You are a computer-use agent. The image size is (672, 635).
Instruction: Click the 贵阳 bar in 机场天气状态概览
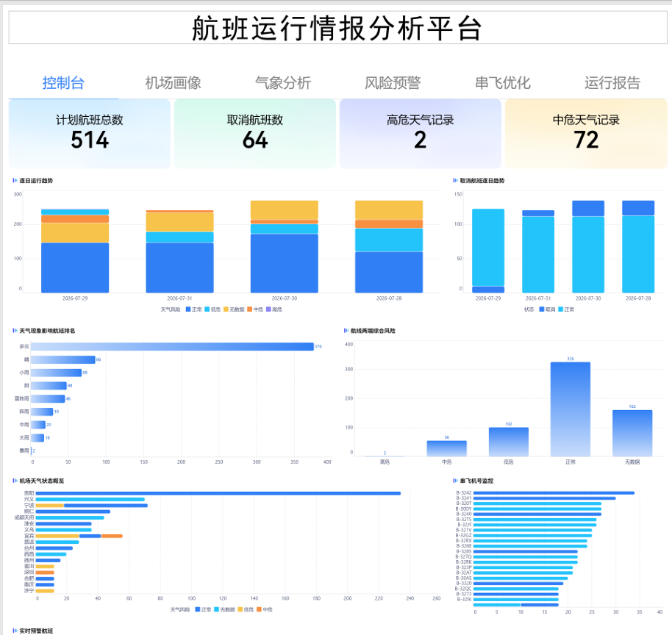pyautogui.click(x=218, y=494)
